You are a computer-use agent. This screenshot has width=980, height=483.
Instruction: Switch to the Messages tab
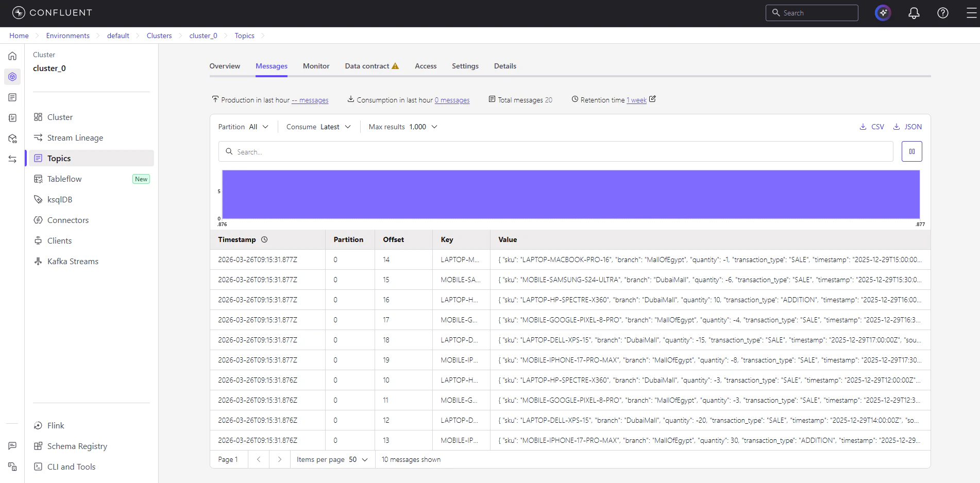(x=272, y=66)
